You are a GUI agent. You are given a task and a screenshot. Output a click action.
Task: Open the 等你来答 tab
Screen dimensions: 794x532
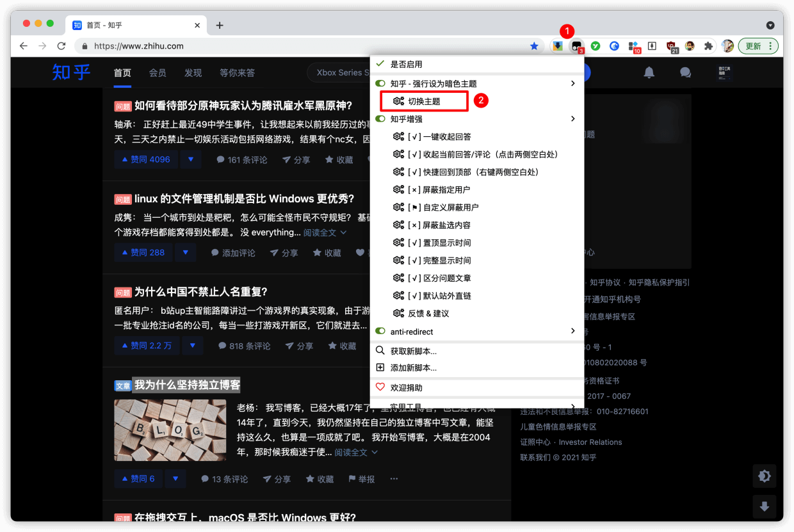(x=237, y=72)
